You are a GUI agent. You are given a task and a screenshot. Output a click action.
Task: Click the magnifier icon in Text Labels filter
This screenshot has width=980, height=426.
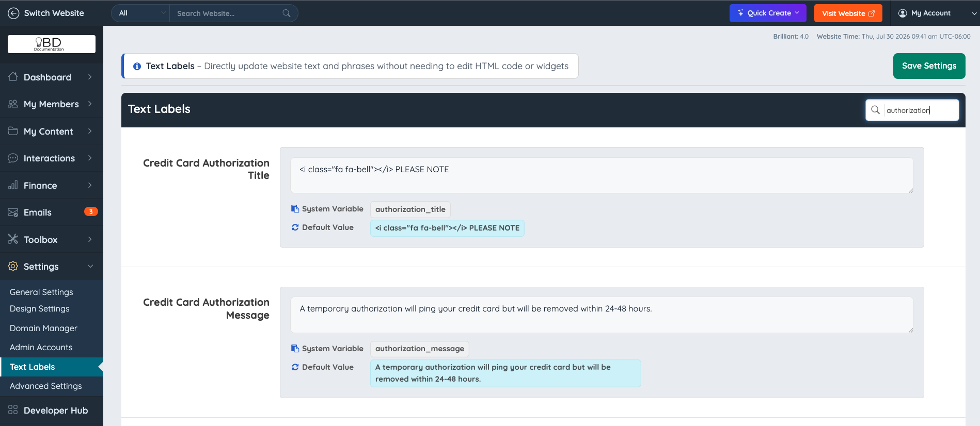coord(875,110)
